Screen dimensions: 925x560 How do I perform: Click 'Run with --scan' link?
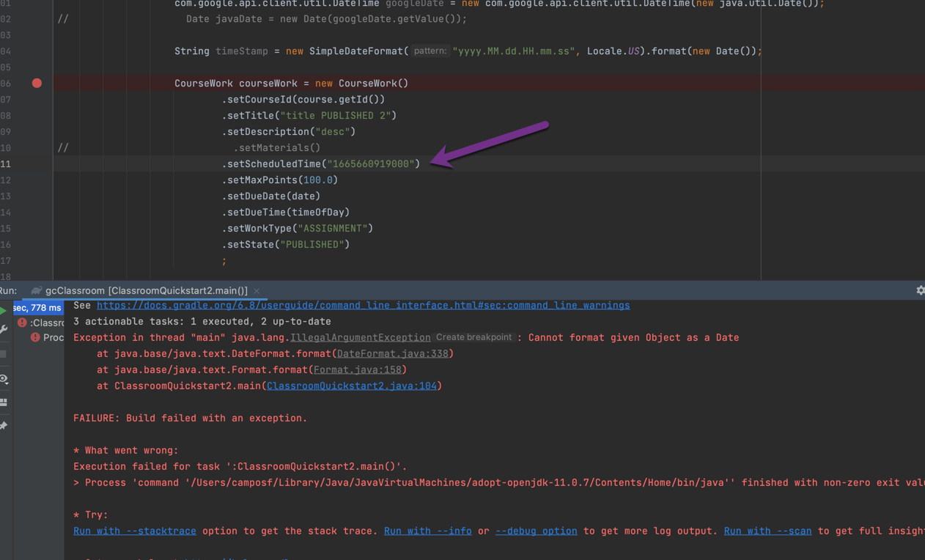click(x=767, y=531)
